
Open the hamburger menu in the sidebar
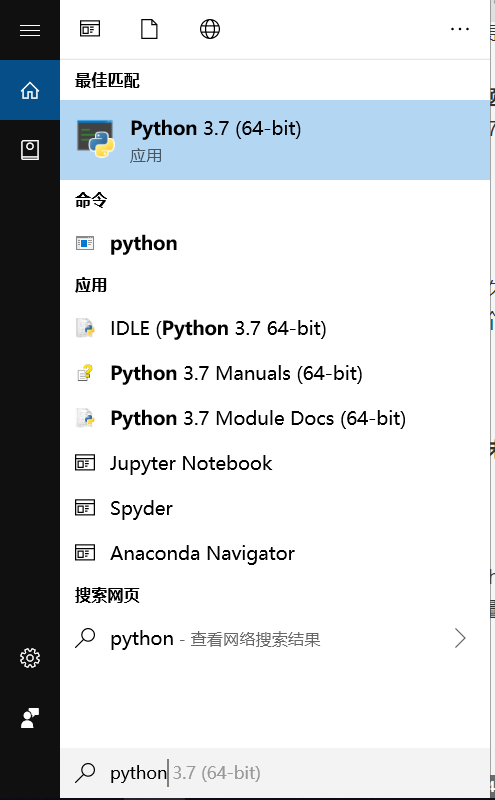pos(30,30)
